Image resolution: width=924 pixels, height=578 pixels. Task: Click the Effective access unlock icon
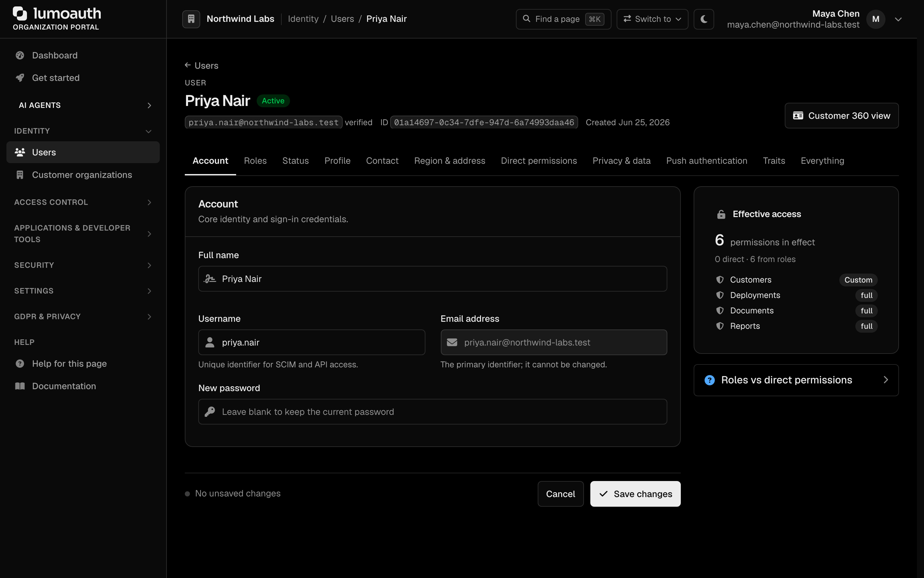[721, 214]
